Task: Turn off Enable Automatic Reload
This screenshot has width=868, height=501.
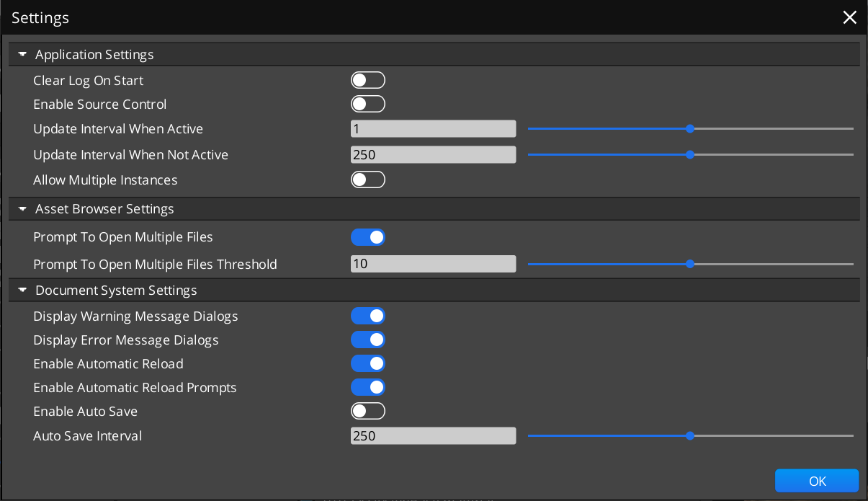Action: 368,363
